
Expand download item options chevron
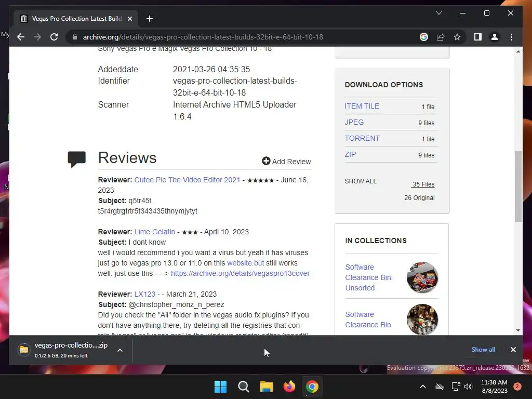[120, 350]
